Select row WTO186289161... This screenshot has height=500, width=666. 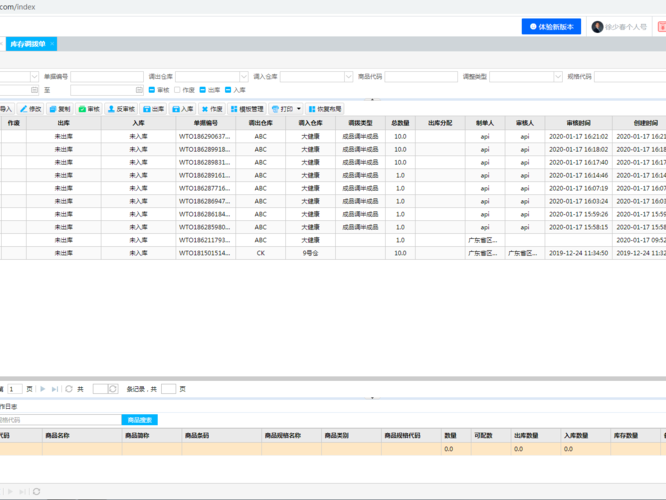pyautogui.click(x=333, y=175)
